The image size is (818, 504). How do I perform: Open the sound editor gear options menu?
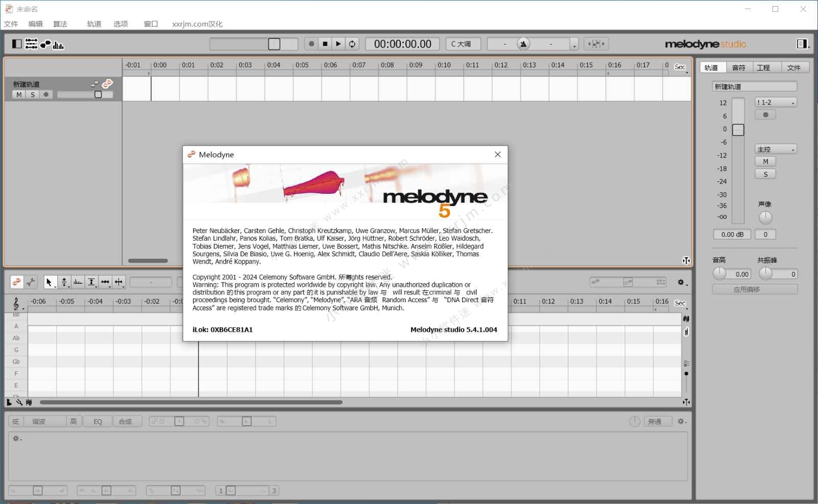[x=682, y=422]
